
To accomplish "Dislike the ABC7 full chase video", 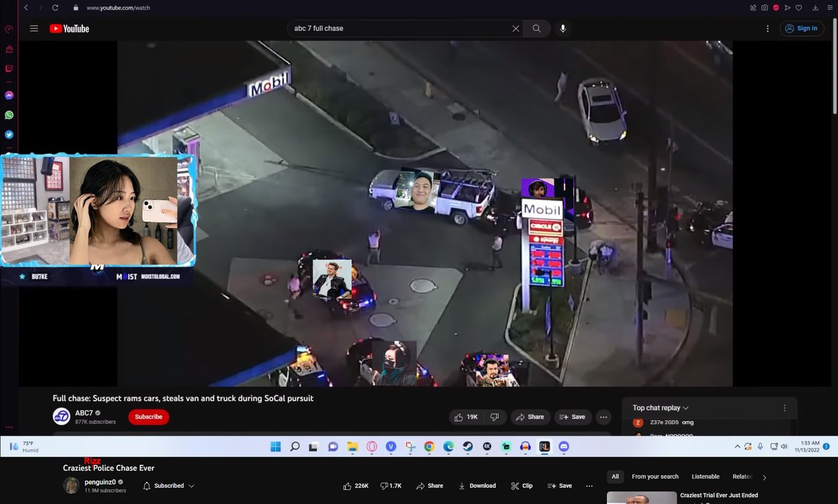I will (494, 417).
